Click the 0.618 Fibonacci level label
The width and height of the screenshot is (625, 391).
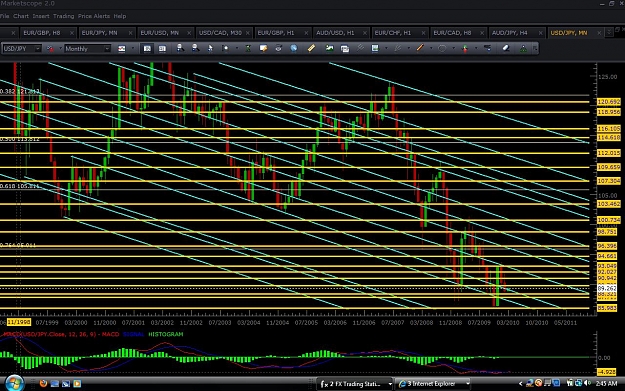pyautogui.click(x=20, y=186)
